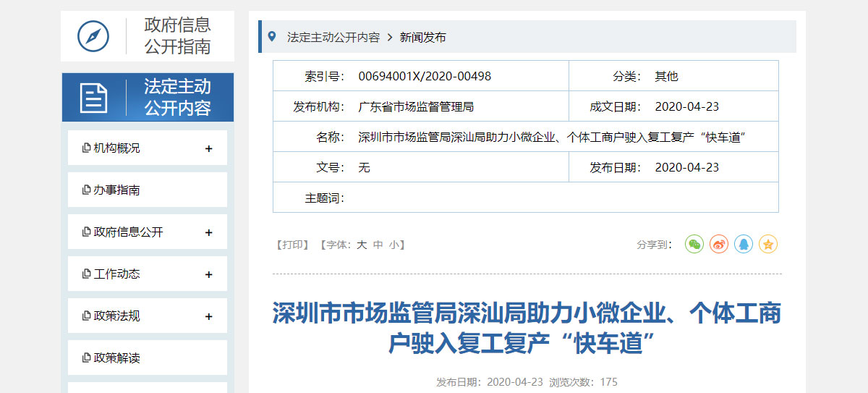Click the 文号 value 无
The image size is (868, 393).
364,167
